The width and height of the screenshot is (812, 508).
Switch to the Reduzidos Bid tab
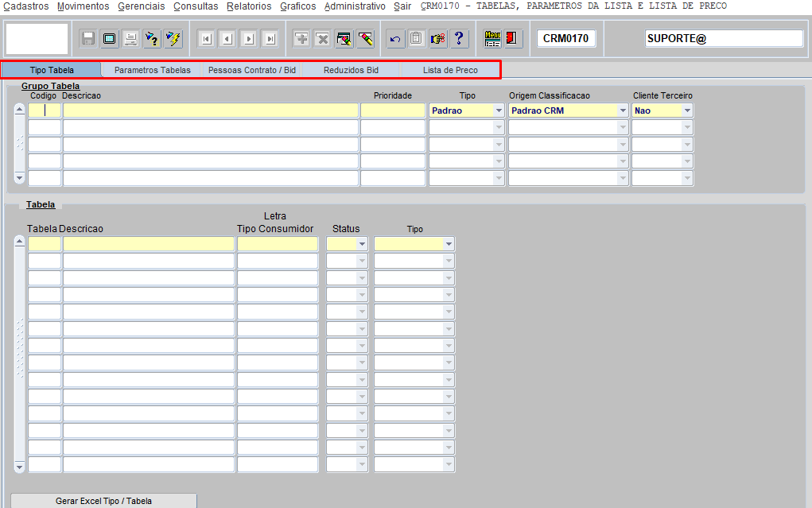click(351, 70)
